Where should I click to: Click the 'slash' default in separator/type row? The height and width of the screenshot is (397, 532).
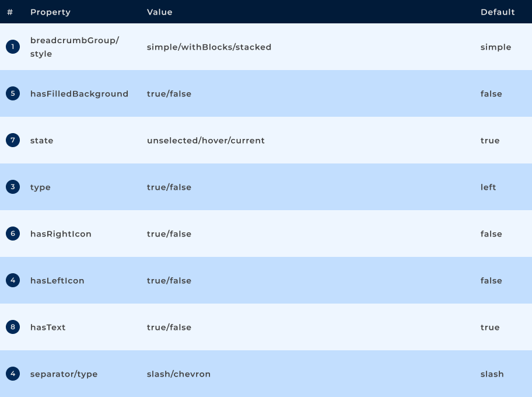pos(492,374)
